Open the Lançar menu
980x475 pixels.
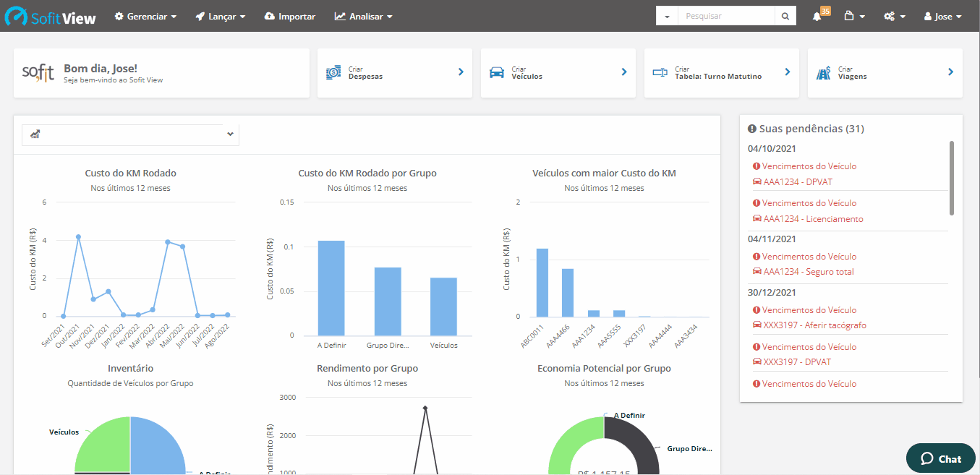221,16
